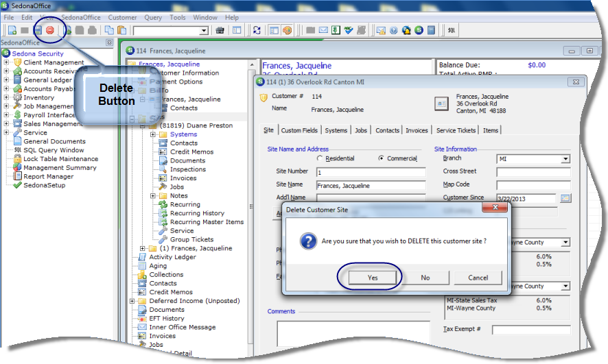Expand the Systems folder node
Screen dimensions: 608x364
point(153,134)
